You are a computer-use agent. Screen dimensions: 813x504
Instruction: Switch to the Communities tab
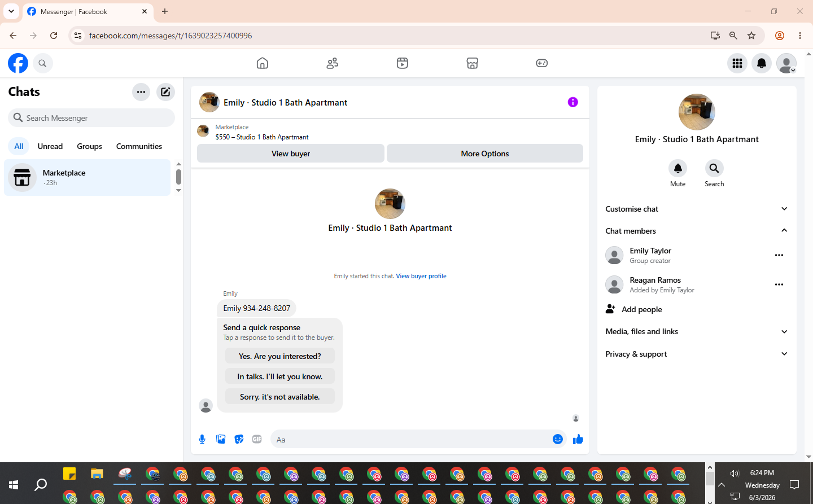139,146
